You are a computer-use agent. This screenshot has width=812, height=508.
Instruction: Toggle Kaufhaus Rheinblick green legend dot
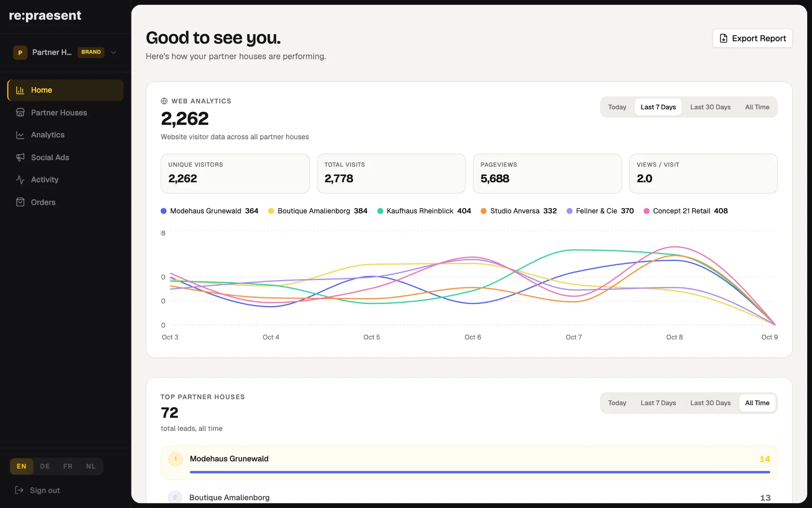click(380, 211)
